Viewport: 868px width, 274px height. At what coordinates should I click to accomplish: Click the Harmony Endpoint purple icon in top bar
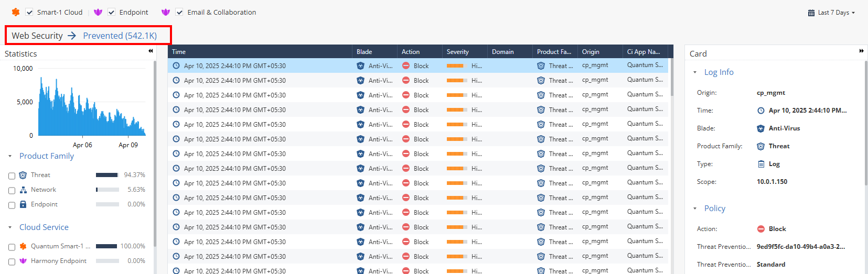click(x=98, y=12)
